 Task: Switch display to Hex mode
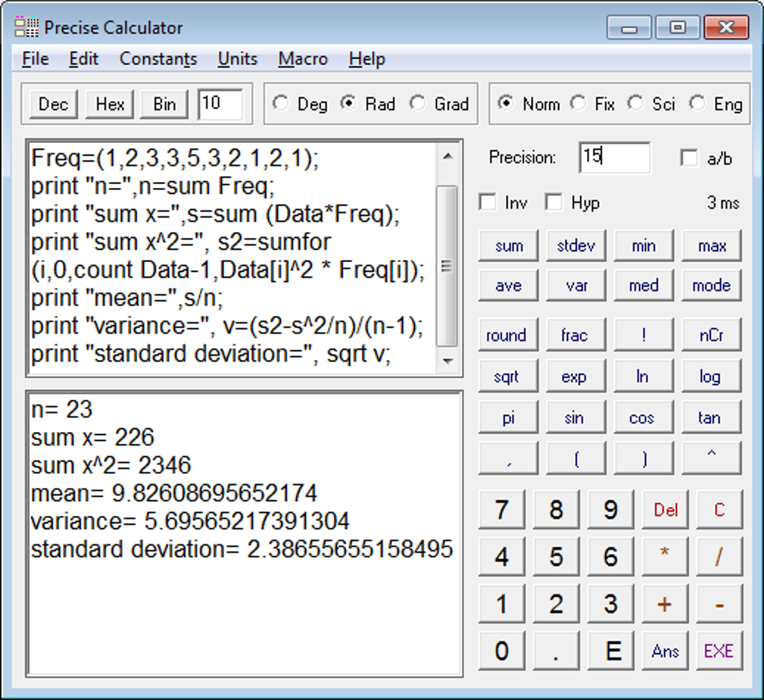[x=109, y=105]
